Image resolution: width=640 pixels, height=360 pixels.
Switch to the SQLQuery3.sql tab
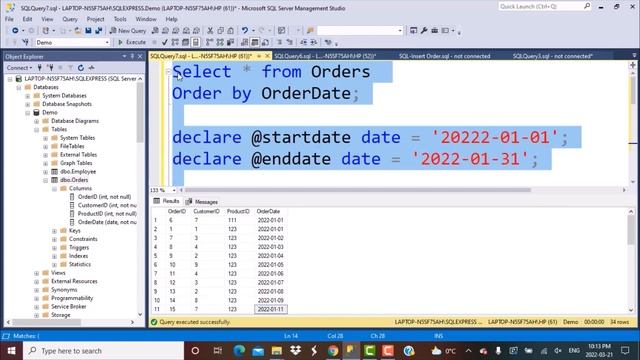[553, 56]
